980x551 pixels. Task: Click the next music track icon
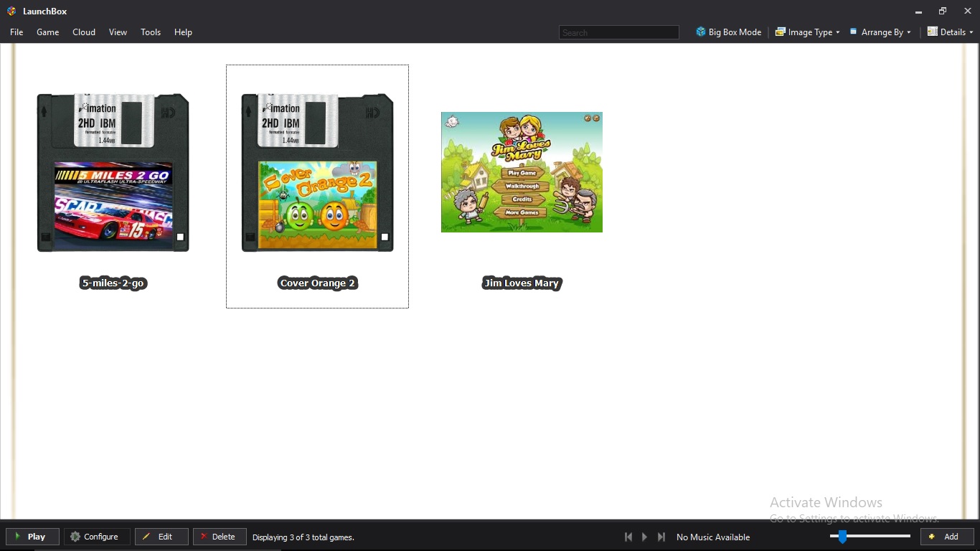661,537
